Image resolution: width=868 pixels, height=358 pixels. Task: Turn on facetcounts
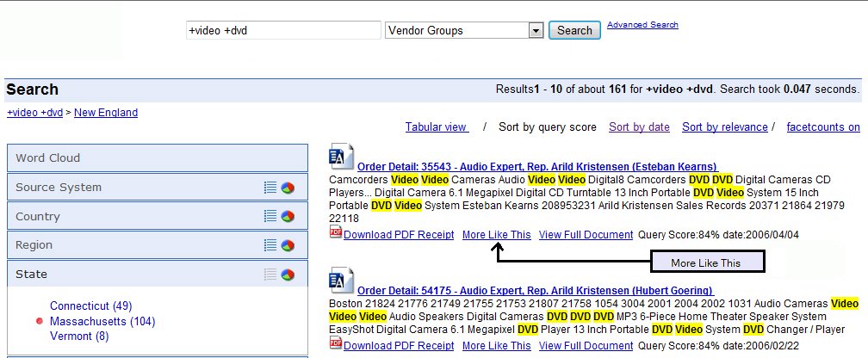823,127
